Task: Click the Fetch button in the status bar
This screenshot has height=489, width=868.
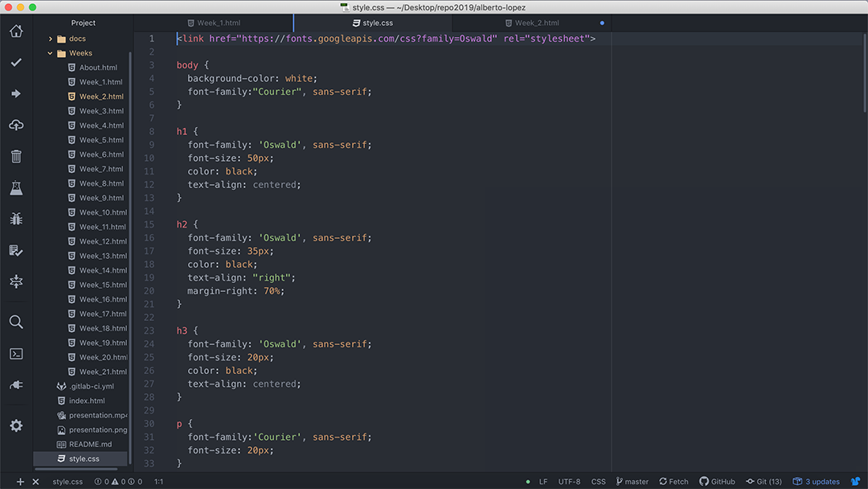Action: tap(674, 481)
